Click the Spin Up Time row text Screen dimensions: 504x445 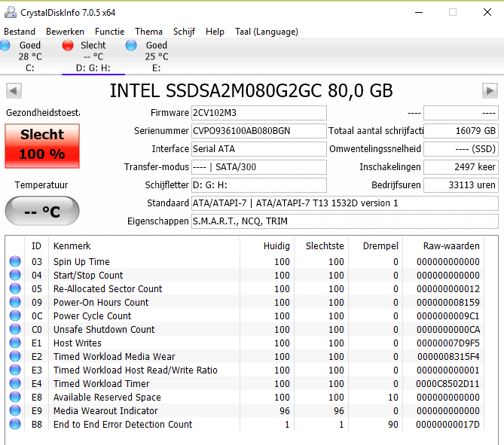(x=81, y=262)
